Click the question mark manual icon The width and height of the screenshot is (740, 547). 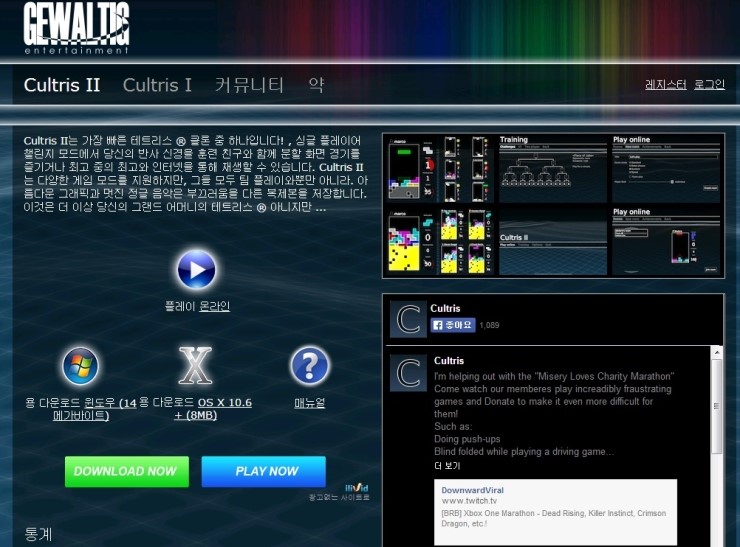tap(310, 366)
